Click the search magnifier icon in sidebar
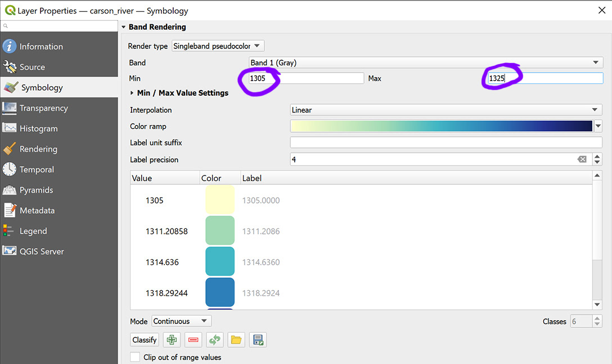The height and width of the screenshot is (364, 612). pos(6,26)
